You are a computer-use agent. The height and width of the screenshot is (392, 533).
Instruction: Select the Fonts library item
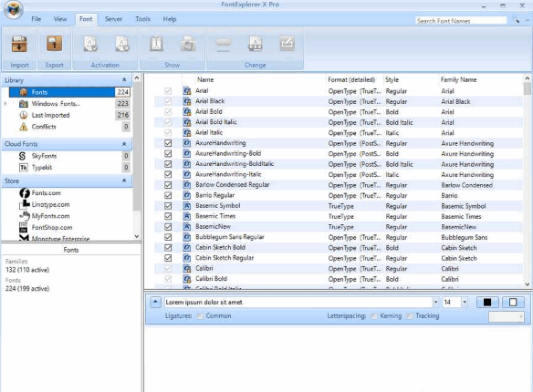click(69, 92)
